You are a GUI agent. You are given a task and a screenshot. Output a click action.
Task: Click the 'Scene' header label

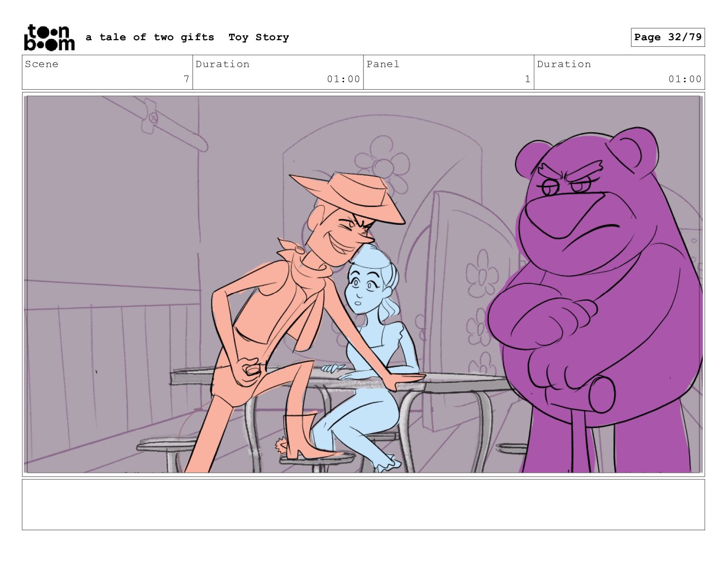pyautogui.click(x=41, y=64)
